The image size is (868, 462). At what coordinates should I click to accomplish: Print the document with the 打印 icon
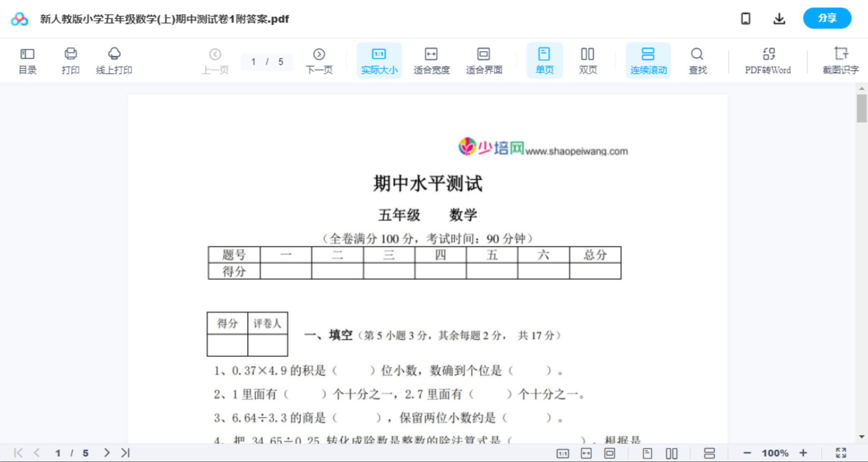(x=70, y=60)
